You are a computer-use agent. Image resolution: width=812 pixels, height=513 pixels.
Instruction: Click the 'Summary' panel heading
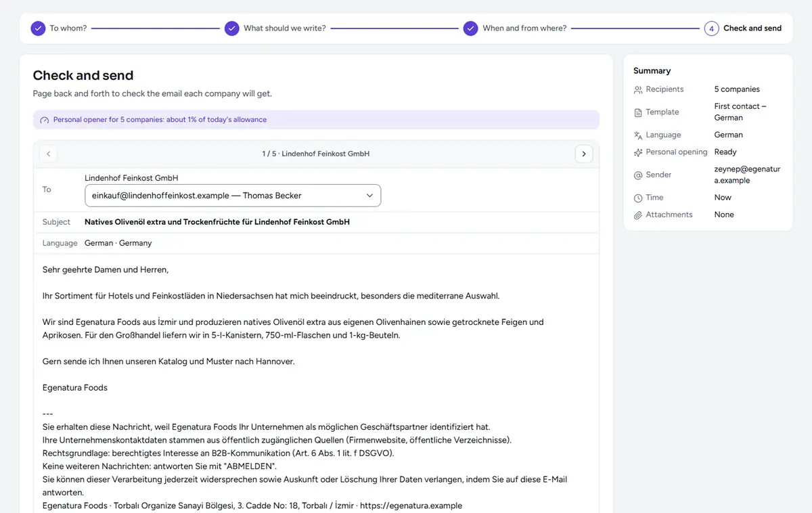(x=652, y=70)
